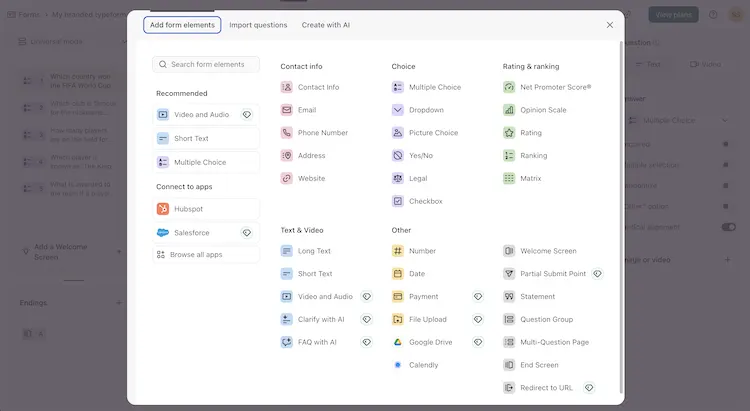Image resolution: width=750 pixels, height=411 pixels.
Task: Add a Statement element
Action: tap(529, 297)
